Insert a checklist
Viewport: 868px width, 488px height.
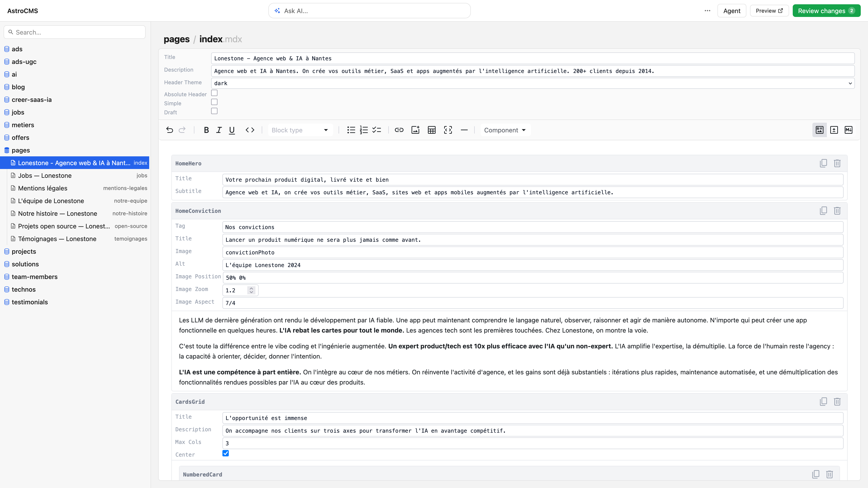click(x=377, y=130)
